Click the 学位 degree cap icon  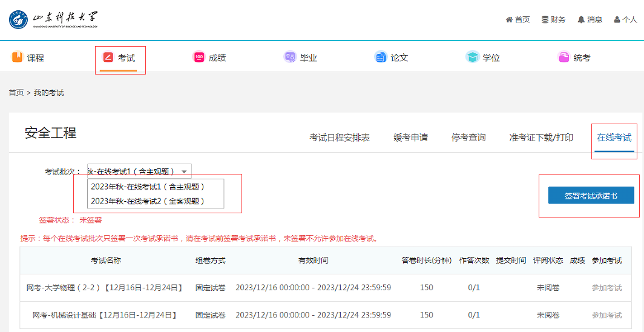coord(472,58)
